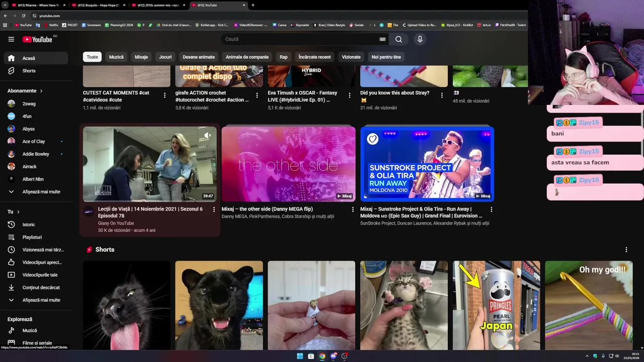
Task: Open Playlisturi in the sidebar
Action: coord(35,237)
